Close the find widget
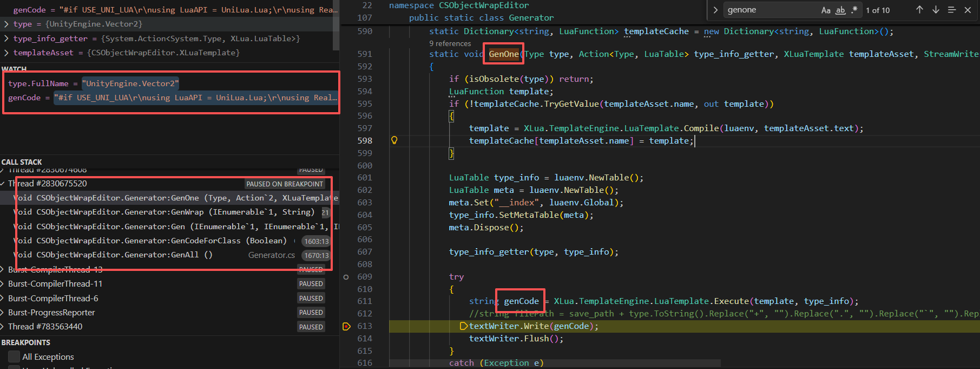 tap(968, 10)
